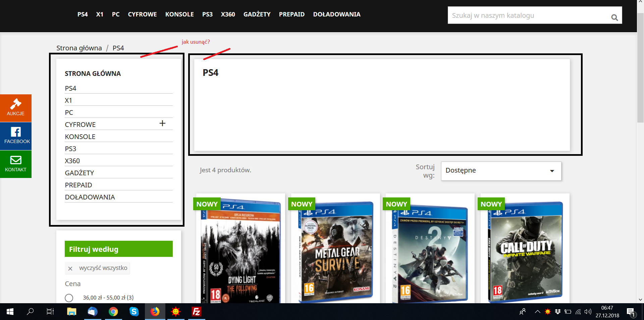This screenshot has height=320, width=644.
Task: Expand the CYFROWE sidebar category
Action: click(x=162, y=123)
